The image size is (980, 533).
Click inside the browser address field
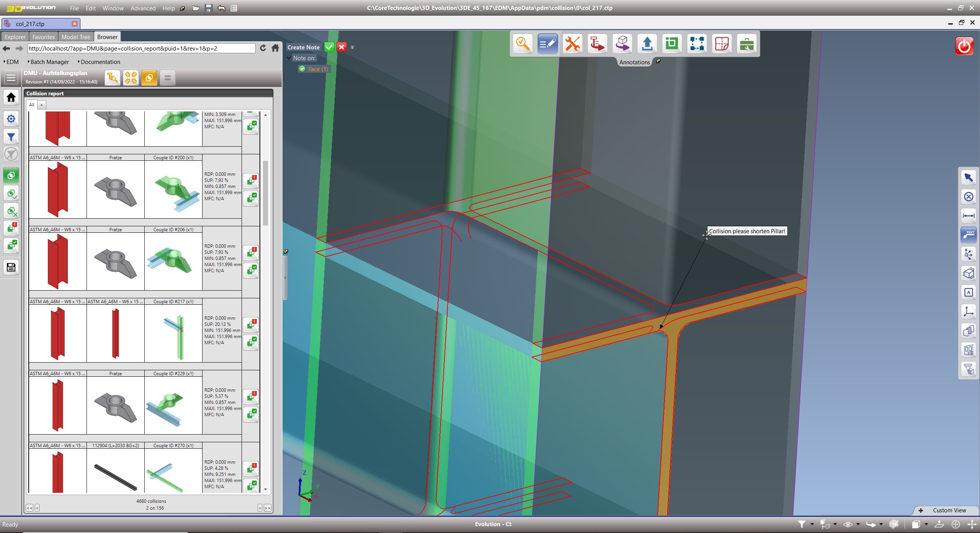click(142, 48)
